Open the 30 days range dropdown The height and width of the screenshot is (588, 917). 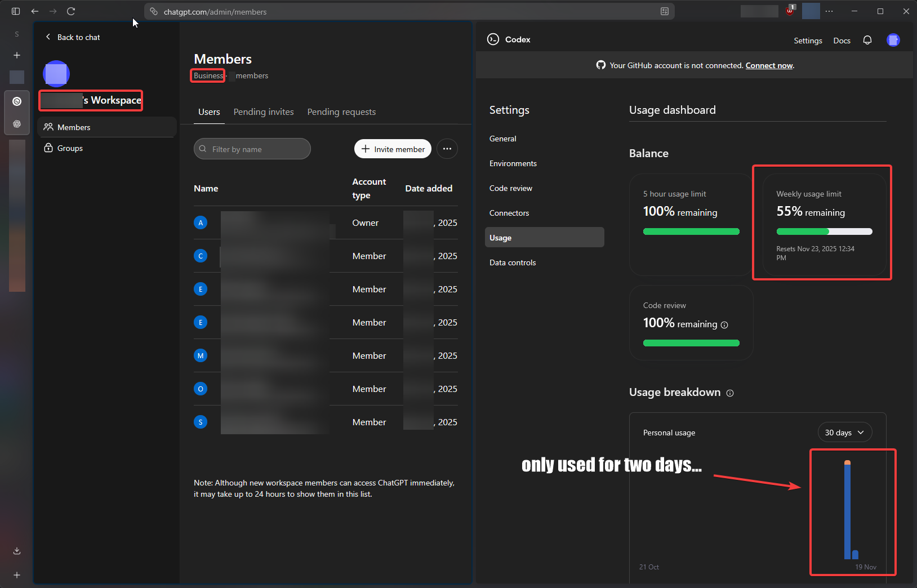click(x=844, y=433)
